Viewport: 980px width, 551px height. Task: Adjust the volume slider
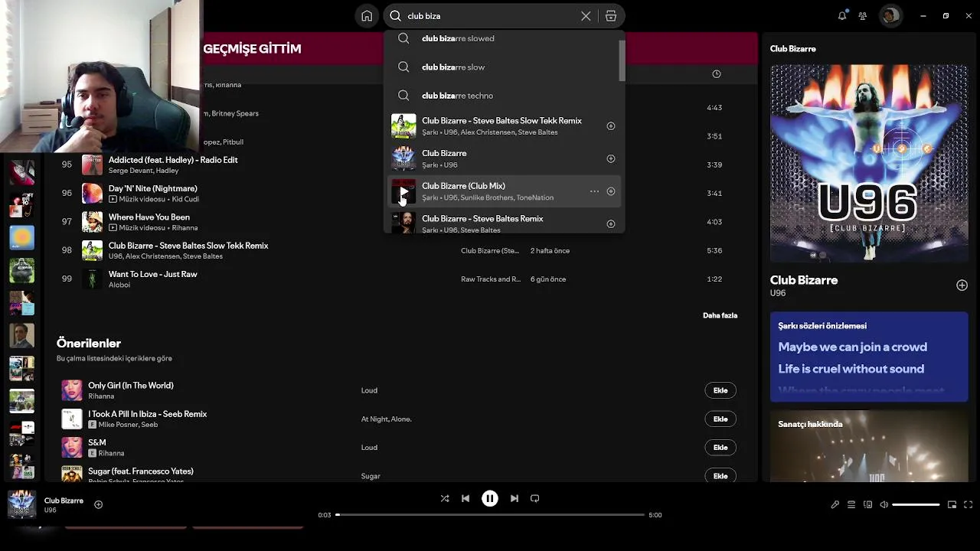click(916, 505)
